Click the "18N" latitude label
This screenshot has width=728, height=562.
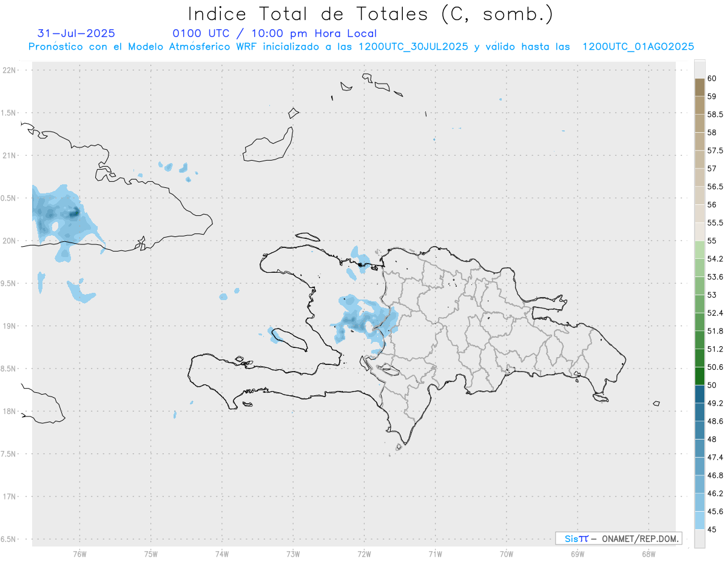8,411
